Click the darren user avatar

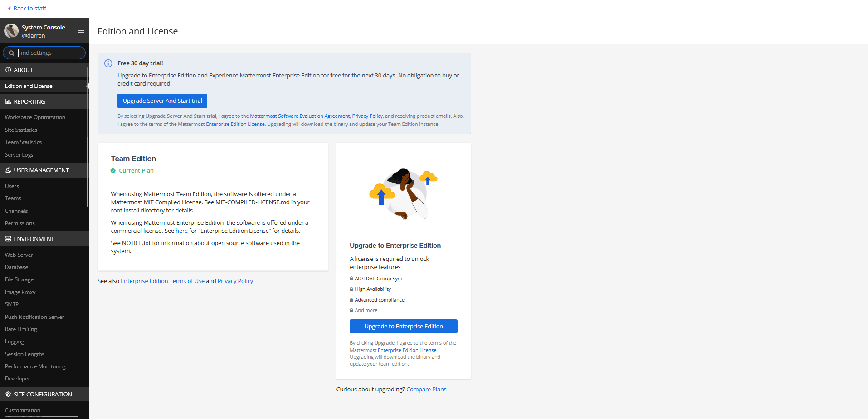coord(11,31)
